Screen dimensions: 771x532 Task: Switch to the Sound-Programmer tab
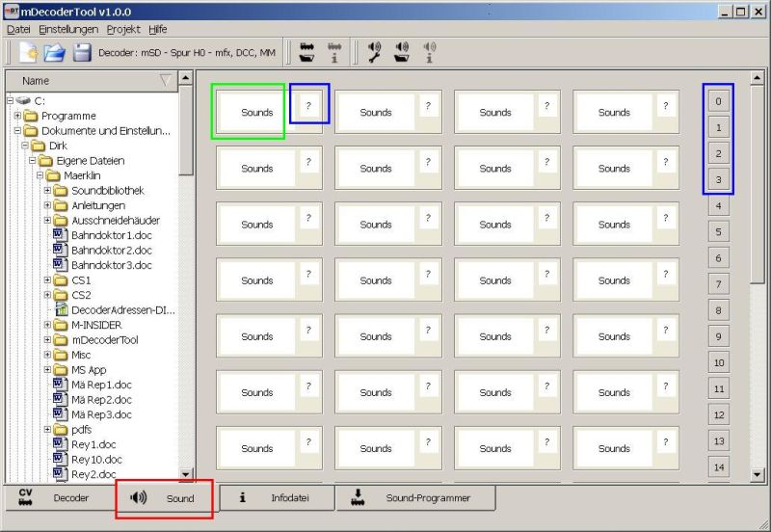tap(415, 498)
